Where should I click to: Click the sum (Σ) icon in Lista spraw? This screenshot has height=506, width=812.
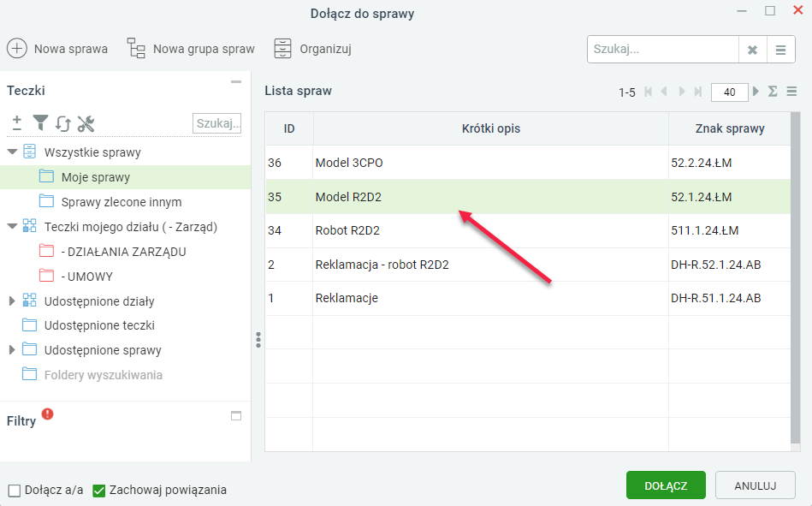[773, 92]
